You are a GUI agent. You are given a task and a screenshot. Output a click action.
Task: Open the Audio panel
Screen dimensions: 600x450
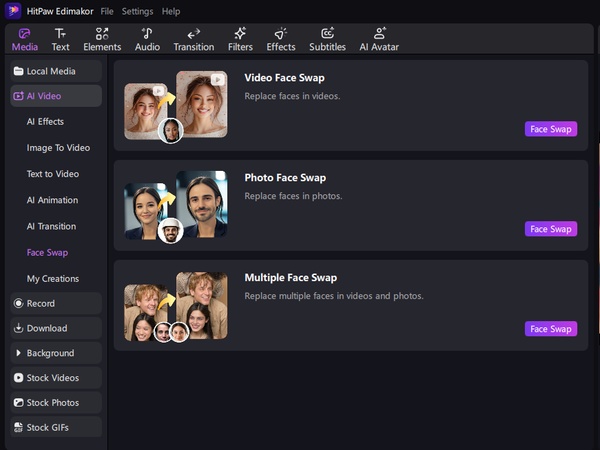pyautogui.click(x=147, y=39)
